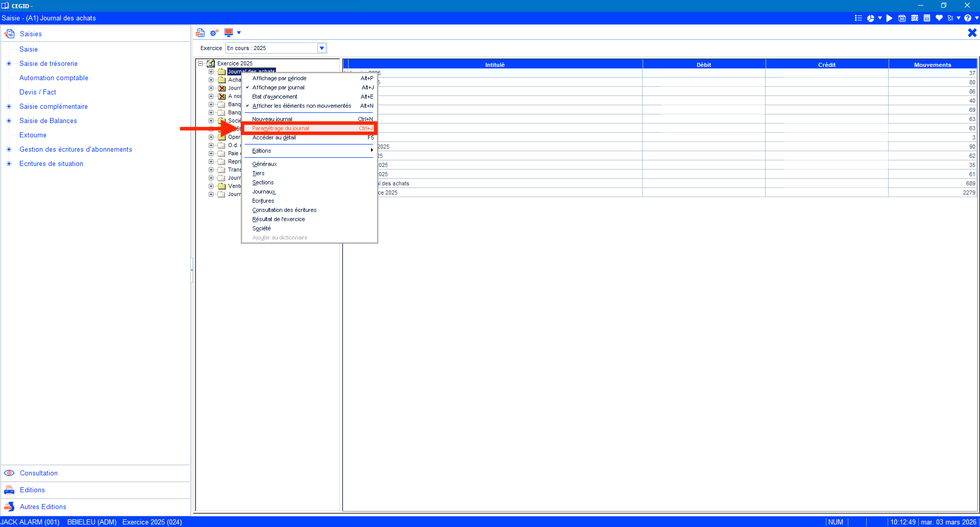Expand Gestion des écritures d'abonnements
Viewport: 980px width, 527px height.
(9, 150)
